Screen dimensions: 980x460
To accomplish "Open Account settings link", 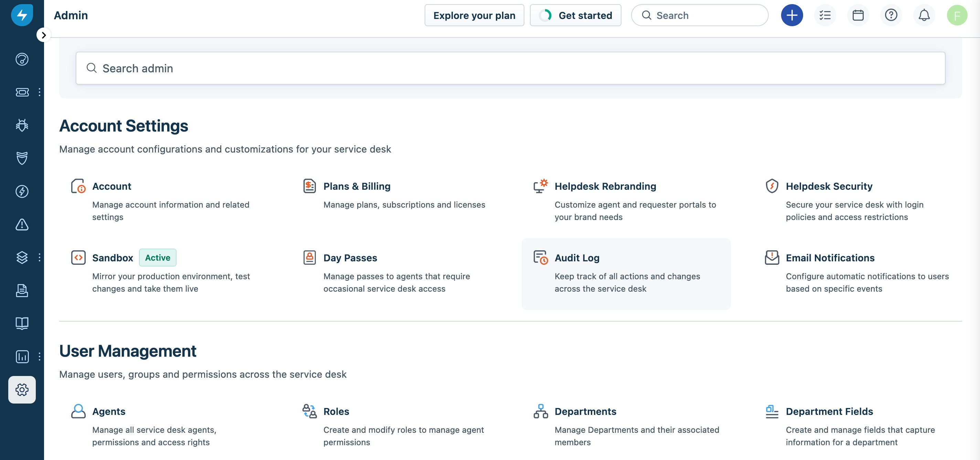I will (111, 186).
